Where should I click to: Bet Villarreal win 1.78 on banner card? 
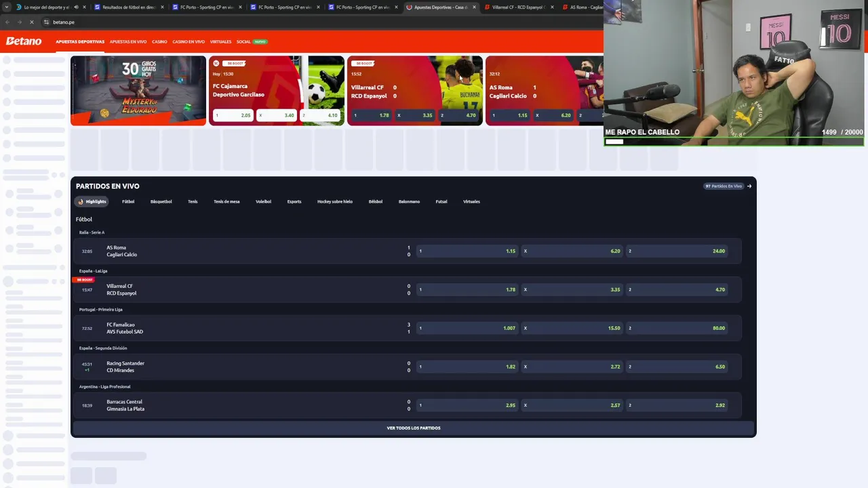click(x=372, y=115)
